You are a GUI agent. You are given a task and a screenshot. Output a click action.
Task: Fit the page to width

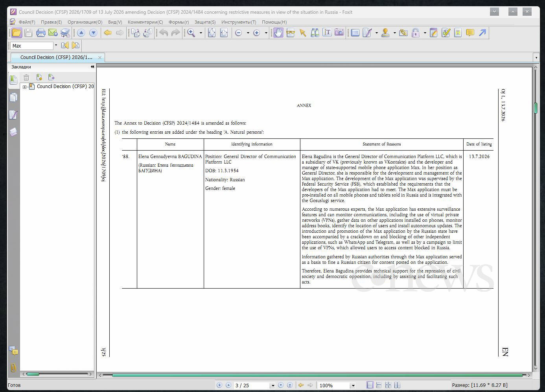[x=224, y=33]
